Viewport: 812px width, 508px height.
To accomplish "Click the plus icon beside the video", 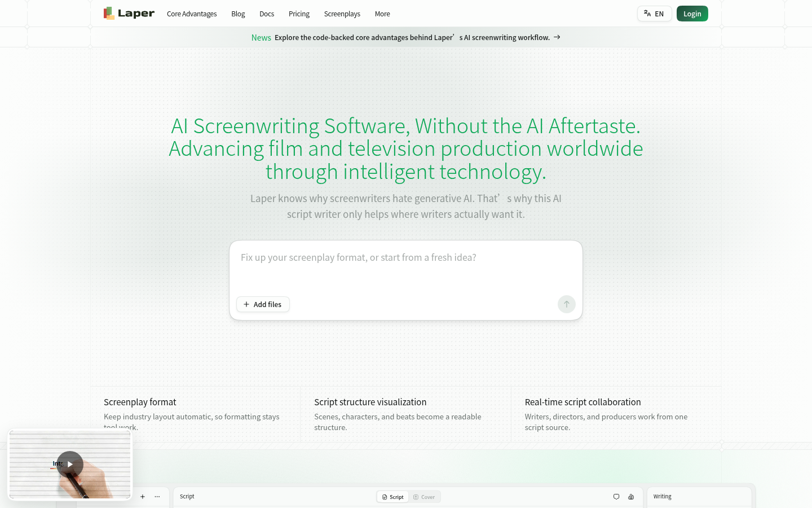I will point(143,497).
